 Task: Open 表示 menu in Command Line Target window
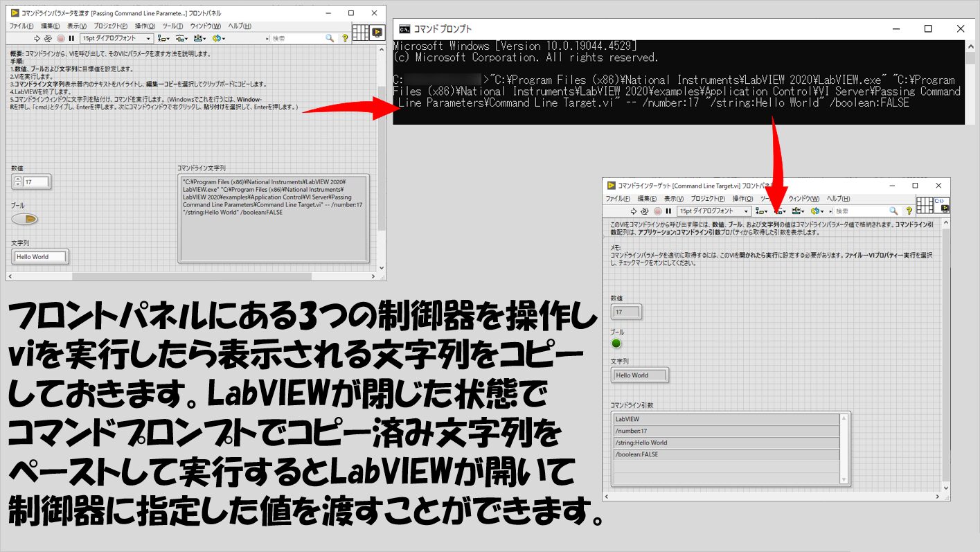(x=673, y=199)
